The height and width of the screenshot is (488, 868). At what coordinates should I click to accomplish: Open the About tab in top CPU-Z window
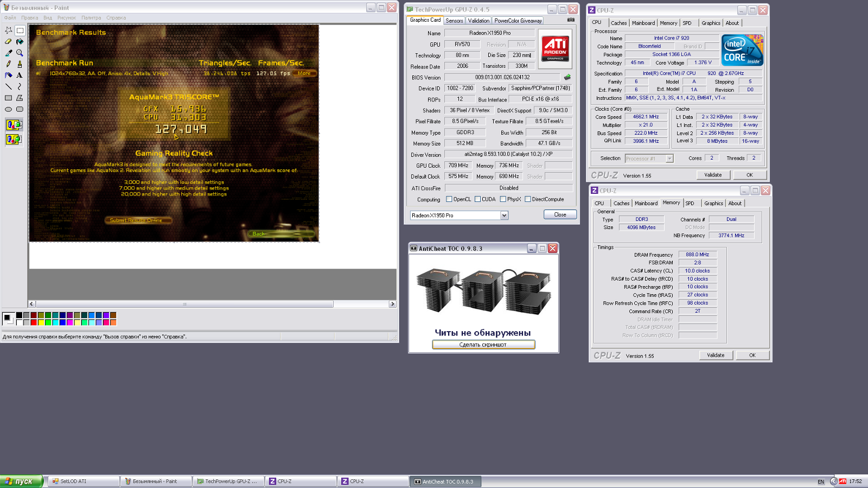click(732, 23)
